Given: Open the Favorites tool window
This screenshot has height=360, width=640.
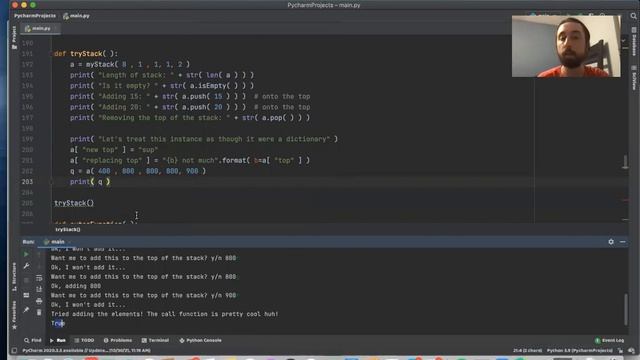Looking at the screenshot, I should click(x=14, y=315).
